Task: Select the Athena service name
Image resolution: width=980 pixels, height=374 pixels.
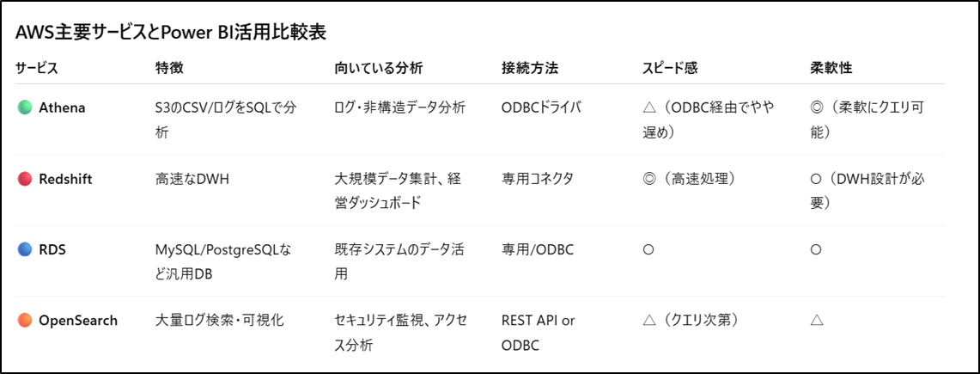Action: (62, 107)
